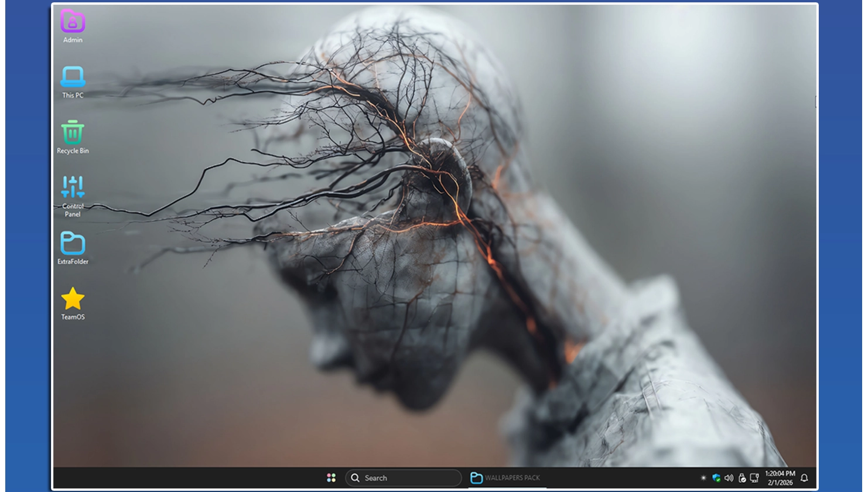Click the 1:20:04 PM taskbar clock
Viewport: 868px width, 492px height.
coord(780,473)
